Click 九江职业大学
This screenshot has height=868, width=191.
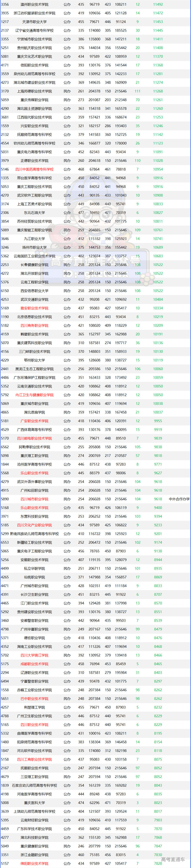click(34, 239)
